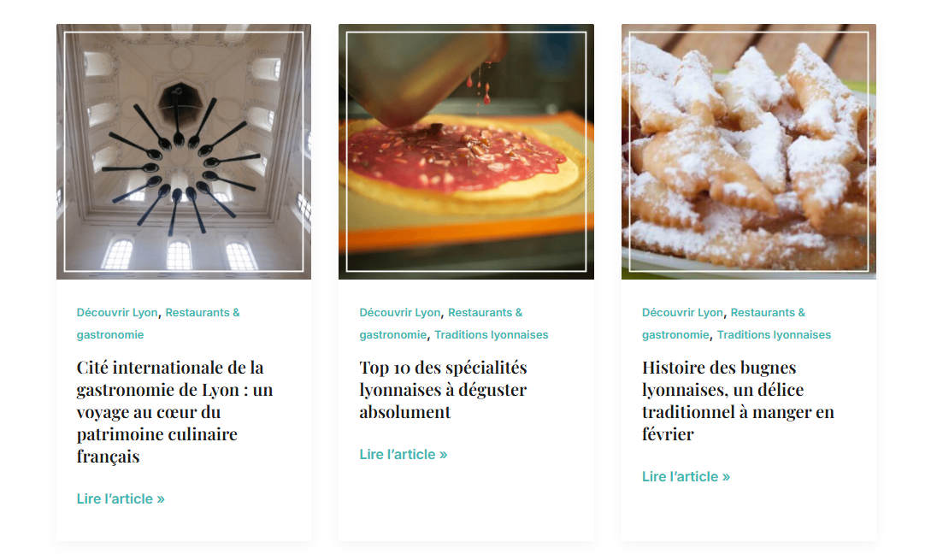The height and width of the screenshot is (560, 937).
Task: Click 'gastronomie' text in bugnes card categories
Action: pos(675,334)
